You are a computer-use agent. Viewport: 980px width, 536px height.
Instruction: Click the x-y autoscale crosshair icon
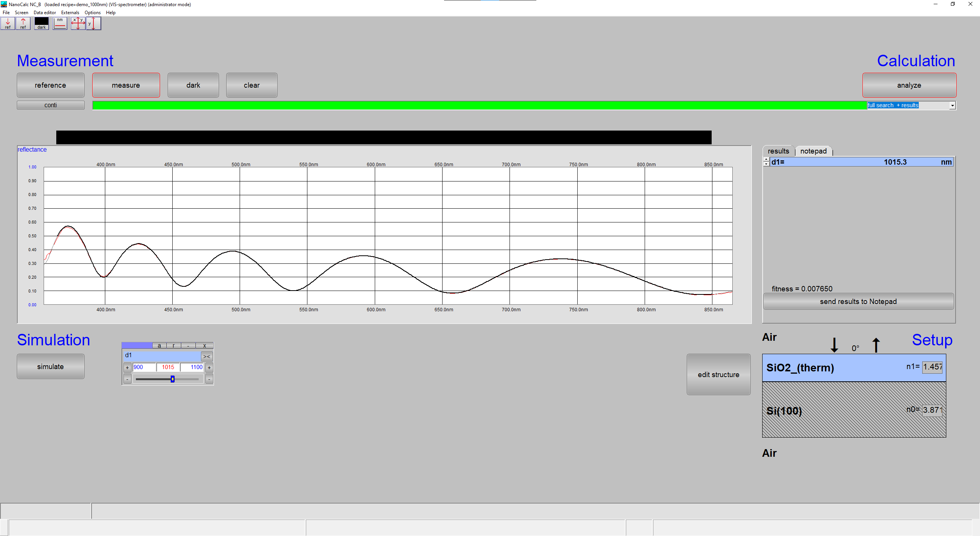[78, 23]
